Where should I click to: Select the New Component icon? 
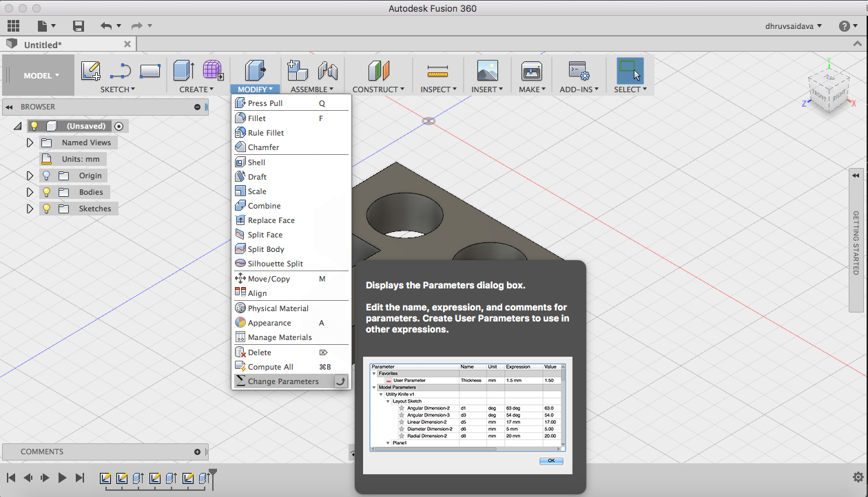297,70
